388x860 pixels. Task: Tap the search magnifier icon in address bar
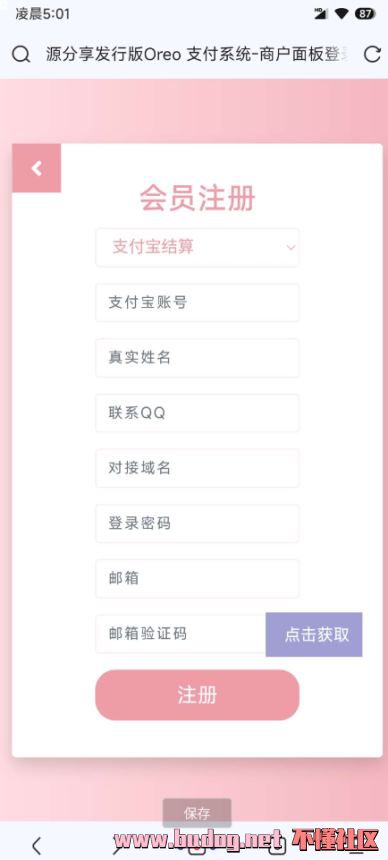point(21,55)
